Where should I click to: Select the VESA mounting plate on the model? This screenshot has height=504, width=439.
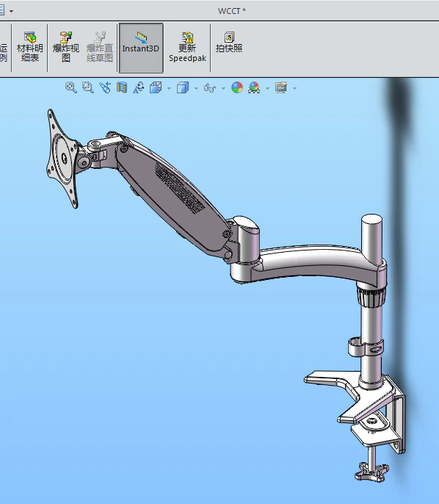pos(62,159)
